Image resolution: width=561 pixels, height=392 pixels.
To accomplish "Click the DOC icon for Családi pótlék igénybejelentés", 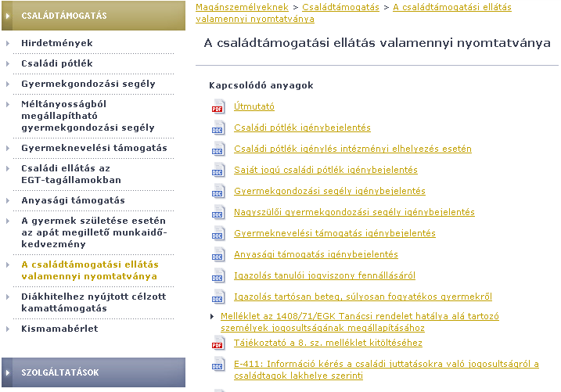I will click(218, 128).
